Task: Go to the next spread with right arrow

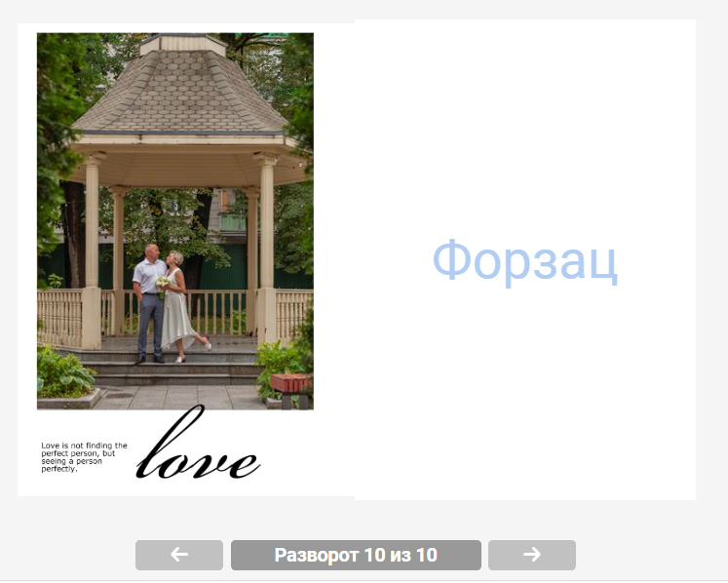Action: coord(532,555)
